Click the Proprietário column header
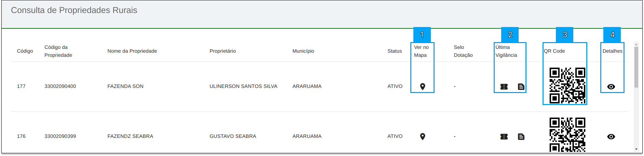The image size is (644, 156). pyautogui.click(x=223, y=51)
